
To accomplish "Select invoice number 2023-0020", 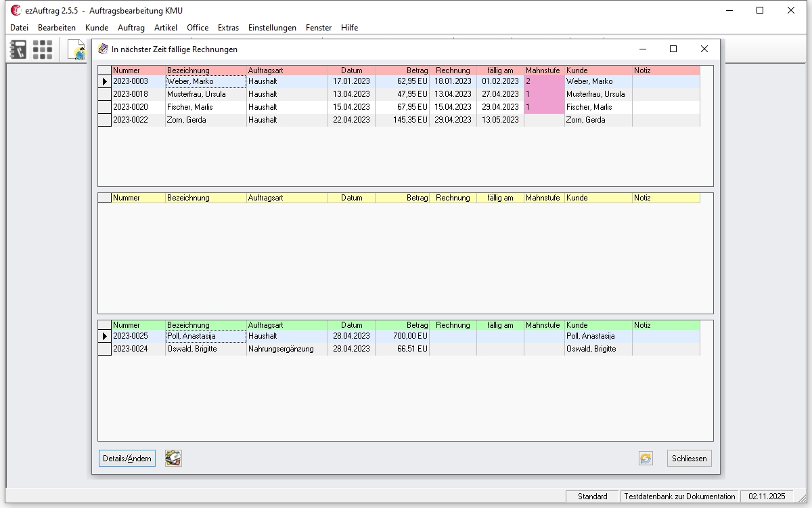I will tap(139, 107).
